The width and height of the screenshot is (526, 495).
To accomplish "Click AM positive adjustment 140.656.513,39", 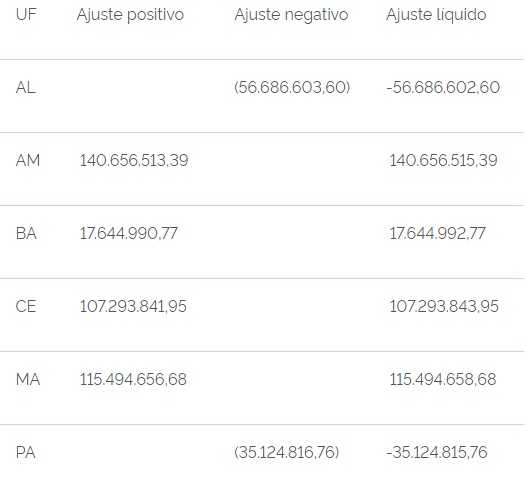I will point(134,160).
